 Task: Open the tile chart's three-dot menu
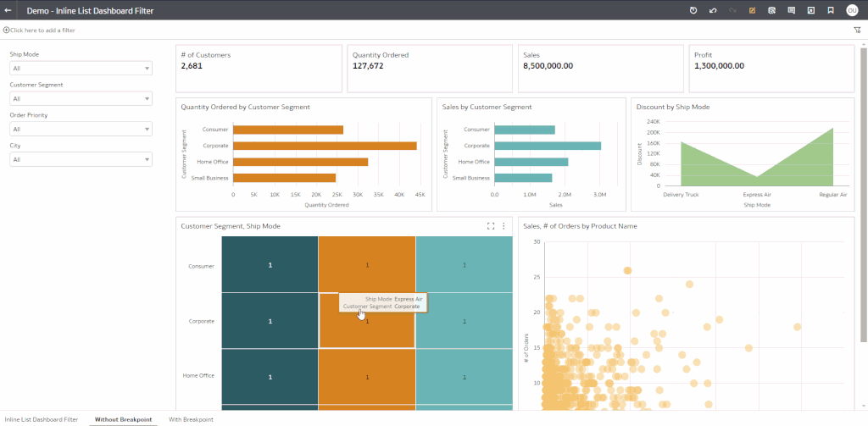point(504,226)
